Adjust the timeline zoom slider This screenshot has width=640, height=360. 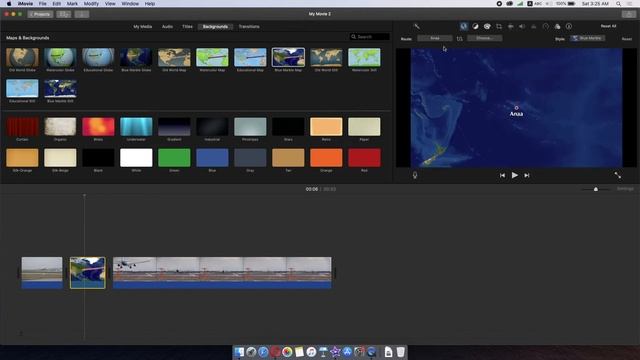[x=596, y=189]
